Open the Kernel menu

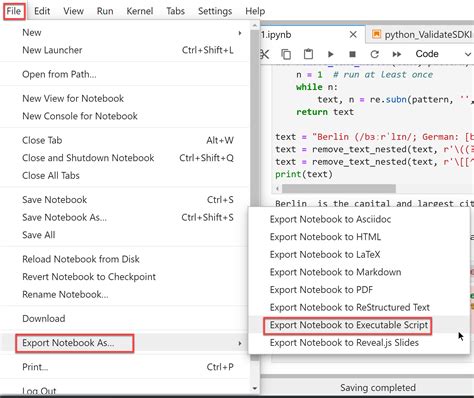tap(140, 11)
